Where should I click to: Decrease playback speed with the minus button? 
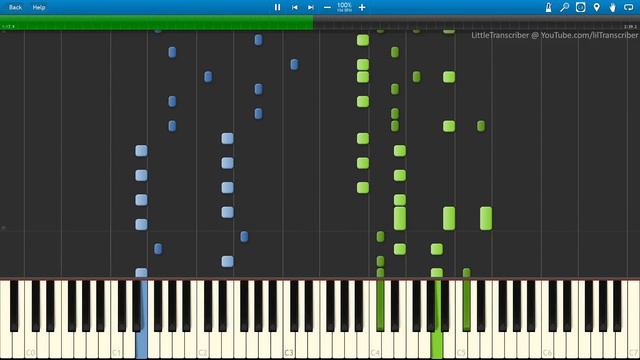(327, 7)
